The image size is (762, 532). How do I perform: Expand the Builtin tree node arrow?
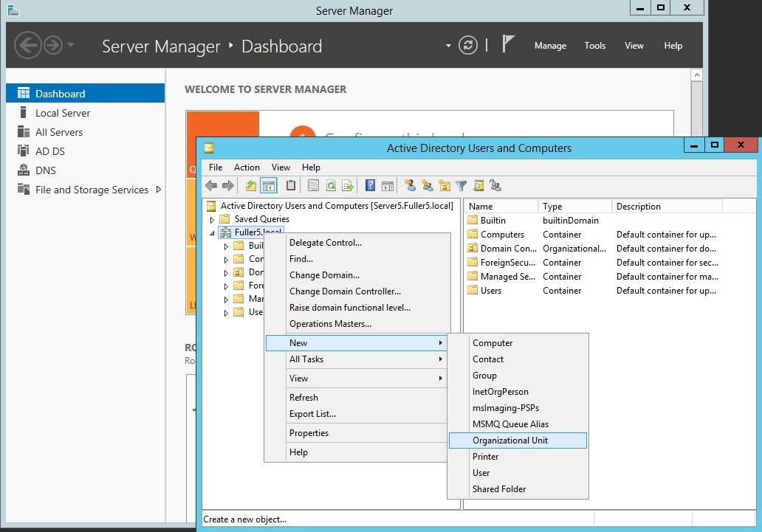click(x=226, y=246)
